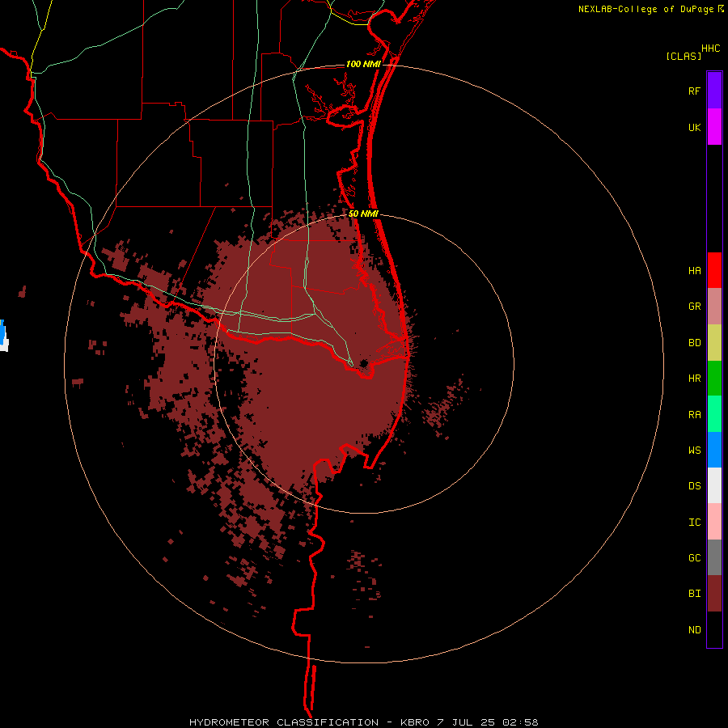This screenshot has width=728, height=728.
Task: Click the WS legend label
Action: 695,451
